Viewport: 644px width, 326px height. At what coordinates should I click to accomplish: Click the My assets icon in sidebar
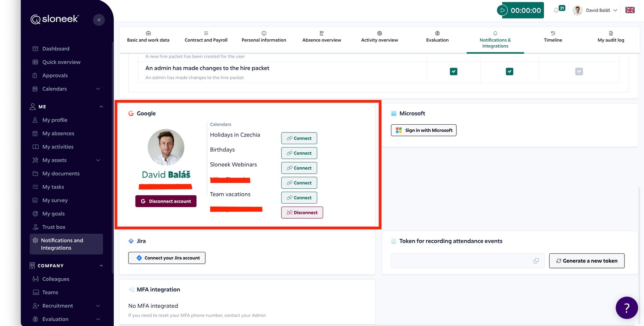pos(35,160)
